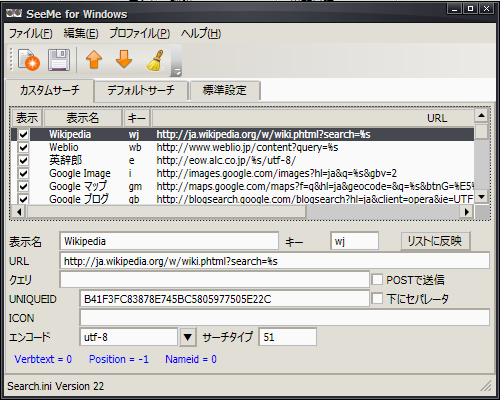Screen dimensions: 500x400
Task: Click the UNIQUEID input field
Action: pos(225,299)
